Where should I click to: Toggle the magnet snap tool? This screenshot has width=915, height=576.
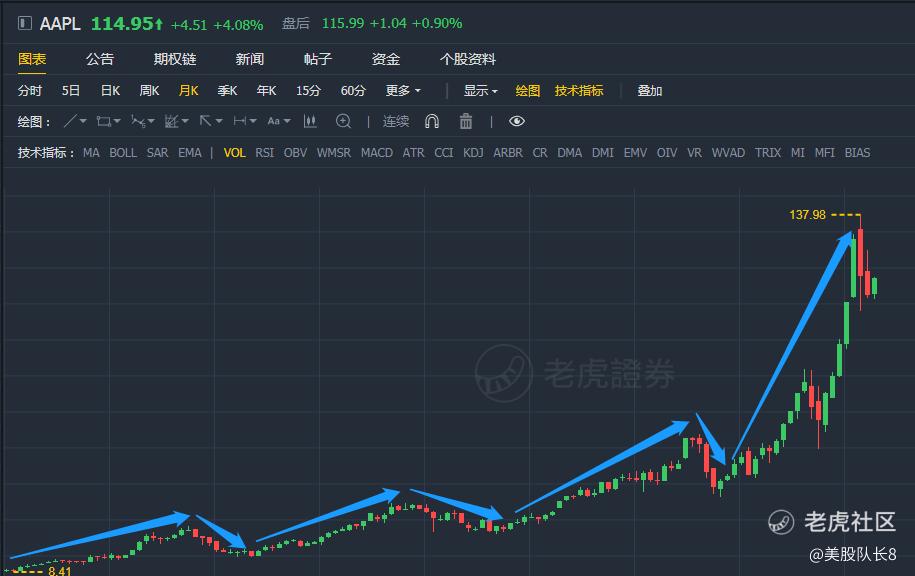point(432,121)
